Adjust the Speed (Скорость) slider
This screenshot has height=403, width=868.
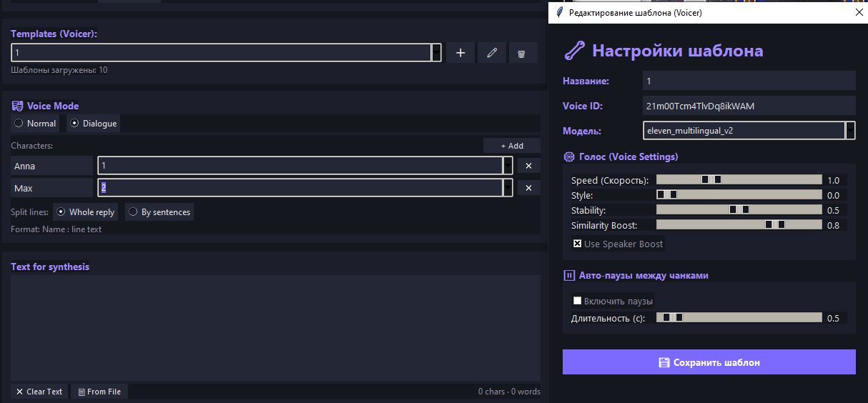click(x=739, y=180)
